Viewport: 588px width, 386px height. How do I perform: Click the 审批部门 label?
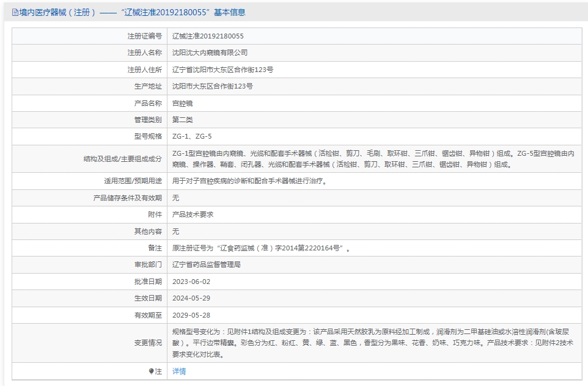click(x=148, y=264)
